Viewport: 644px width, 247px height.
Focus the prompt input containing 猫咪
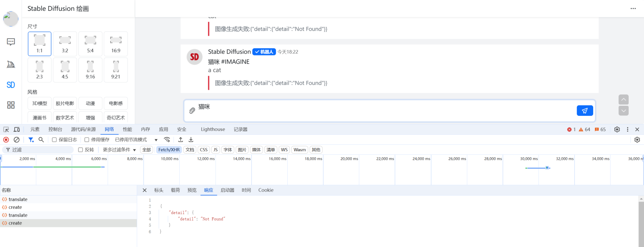pos(385,110)
